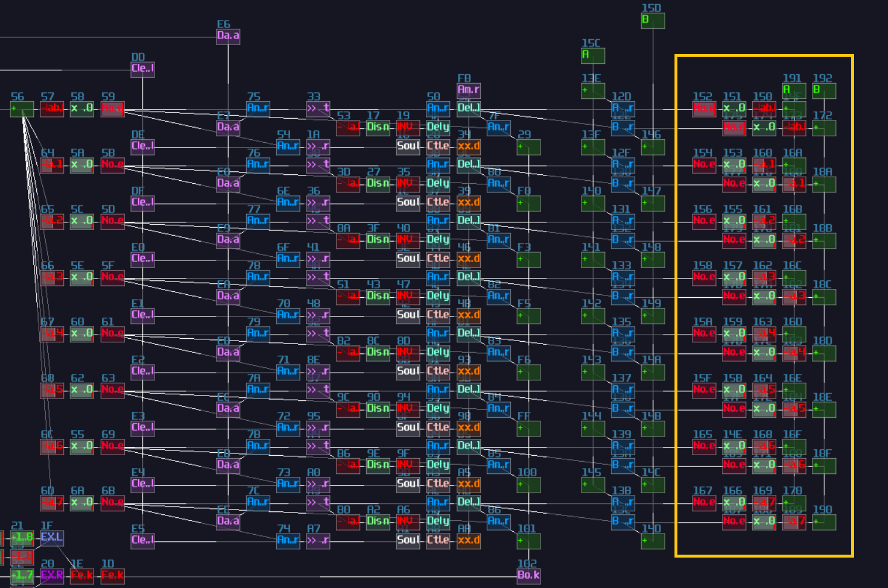Image resolution: width=888 pixels, height=588 pixels.
Task: Select the No.e module 5B
Action: click(x=112, y=165)
